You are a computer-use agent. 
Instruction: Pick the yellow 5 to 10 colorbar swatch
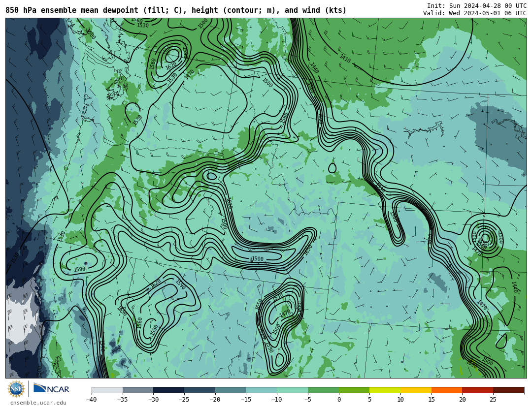385,390
